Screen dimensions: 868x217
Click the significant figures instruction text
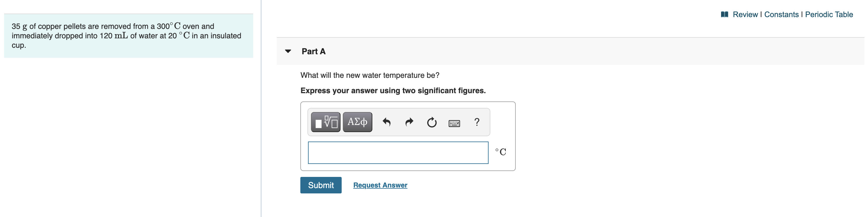pos(393,91)
